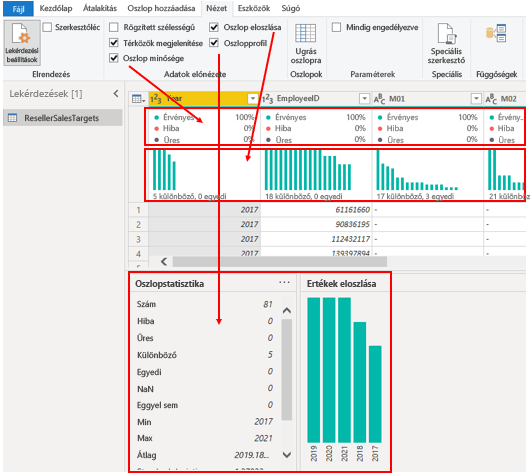This screenshot has height=476, width=530.
Task: Click the M01 column header
Action: click(428, 99)
